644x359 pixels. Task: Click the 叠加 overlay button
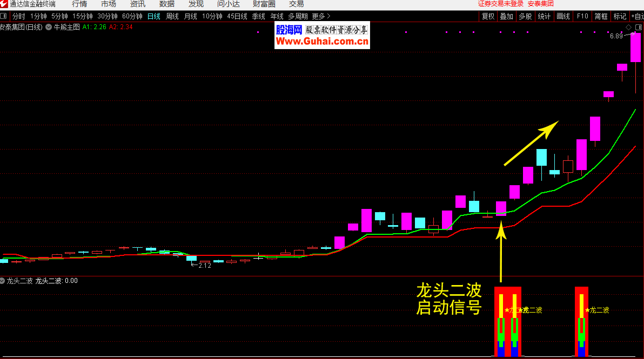[507, 16]
